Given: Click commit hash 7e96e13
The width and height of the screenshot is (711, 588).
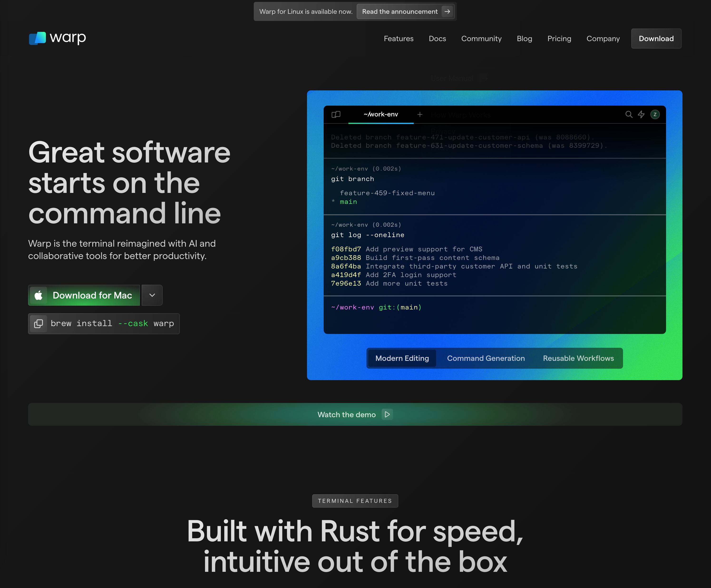Looking at the screenshot, I should [x=346, y=284].
